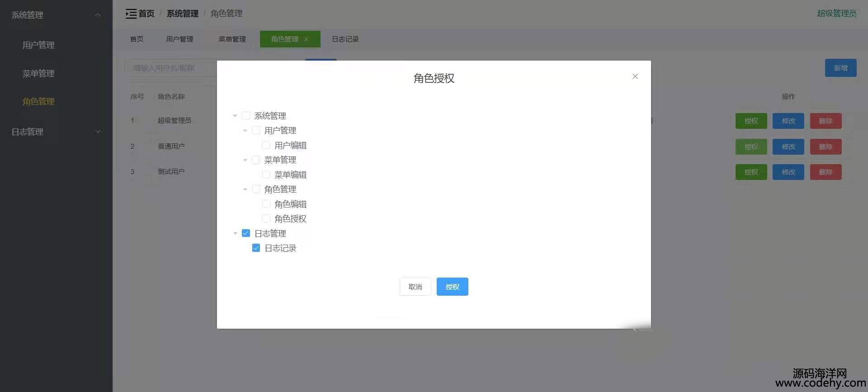Click the blue 授权 confirm button
Image resolution: width=868 pixels, height=392 pixels.
tap(452, 287)
